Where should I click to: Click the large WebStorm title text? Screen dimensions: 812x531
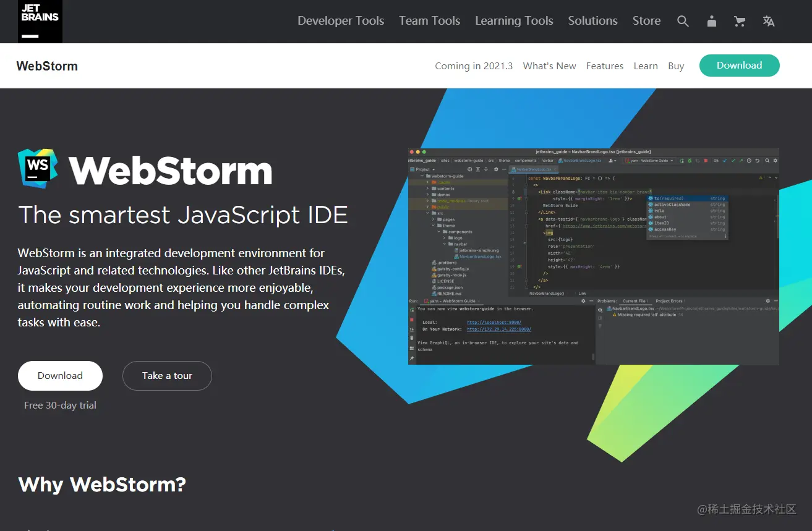[170, 170]
